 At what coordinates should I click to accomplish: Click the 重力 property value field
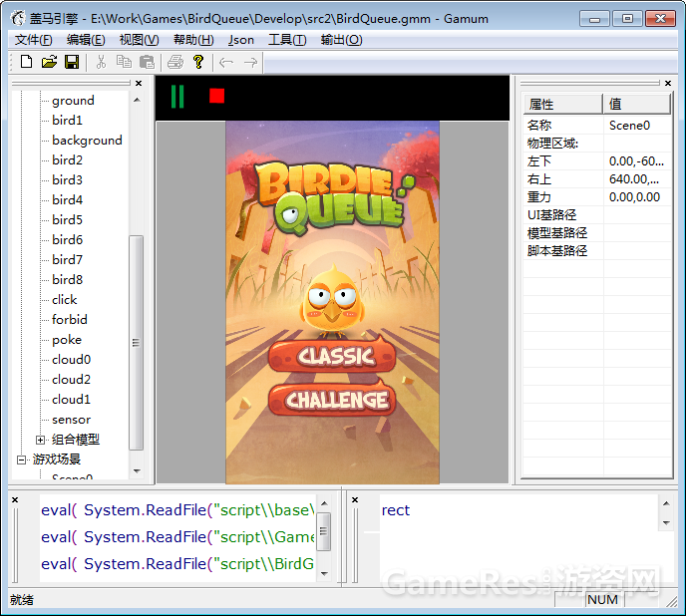point(637,197)
